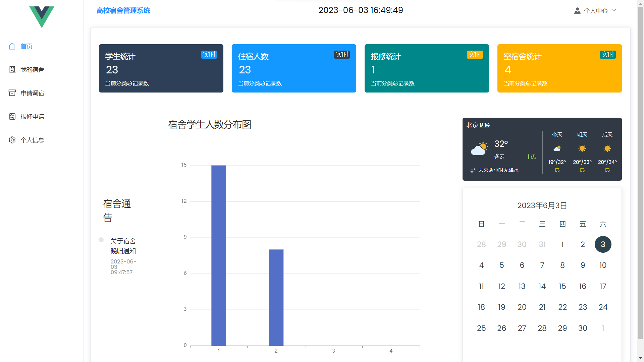The image size is (644, 362).
Task: Click the 学生统计 statistics card
Action: coord(161,68)
